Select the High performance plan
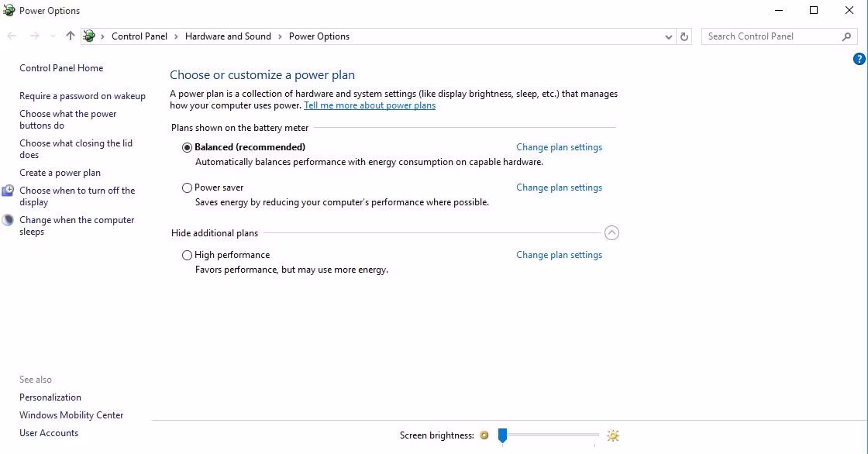Screen dimensions: 868x454 click(187, 255)
